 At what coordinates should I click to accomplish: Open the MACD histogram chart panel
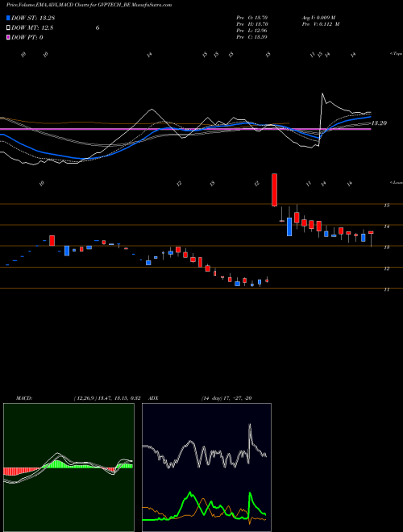click(69, 467)
